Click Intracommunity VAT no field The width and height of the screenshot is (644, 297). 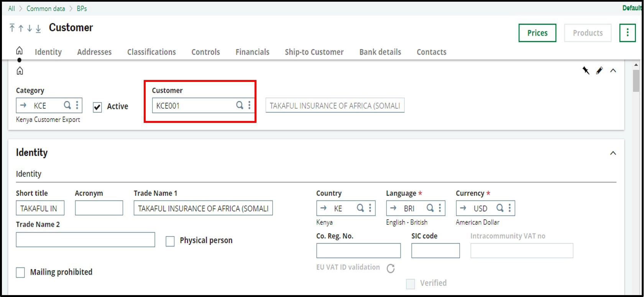click(x=522, y=251)
